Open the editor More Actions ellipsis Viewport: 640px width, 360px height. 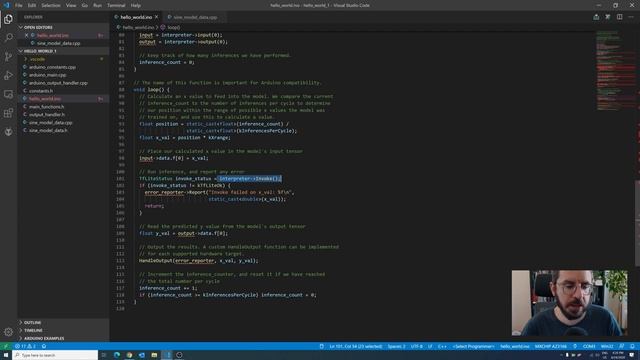tap(631, 17)
